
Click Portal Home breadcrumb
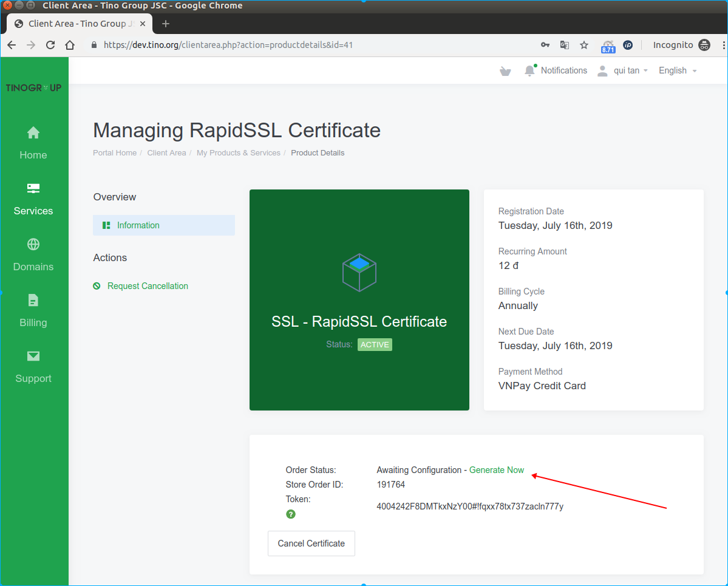[115, 153]
